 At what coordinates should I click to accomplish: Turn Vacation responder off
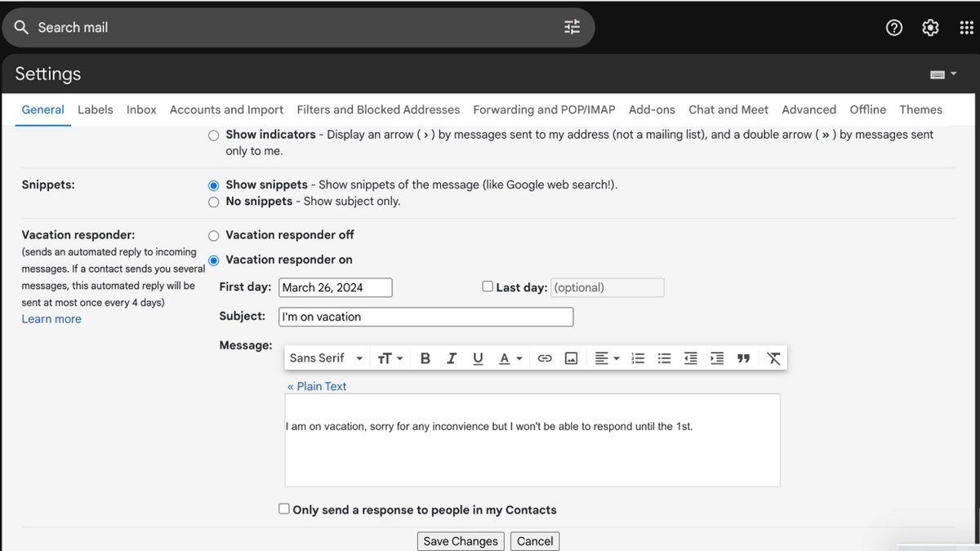[x=213, y=235]
